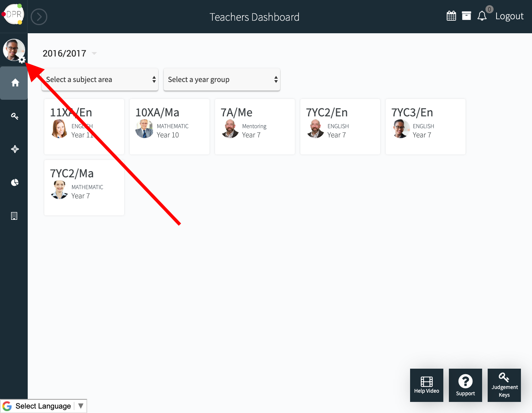532x413 pixels.
Task: Check notifications via the bell icon
Action: click(481, 16)
